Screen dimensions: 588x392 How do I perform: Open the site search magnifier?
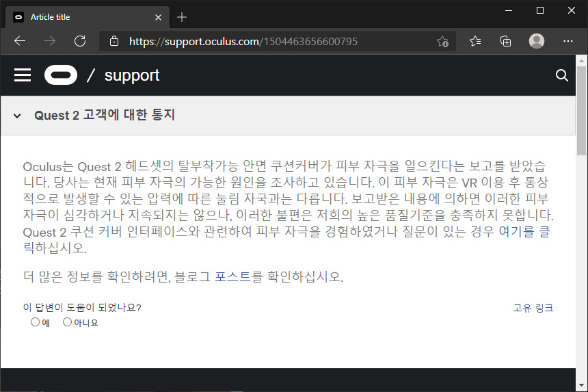pyautogui.click(x=561, y=75)
